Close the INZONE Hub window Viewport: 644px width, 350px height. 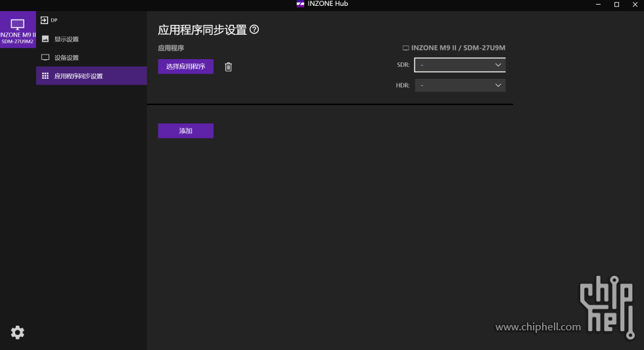coord(635,4)
